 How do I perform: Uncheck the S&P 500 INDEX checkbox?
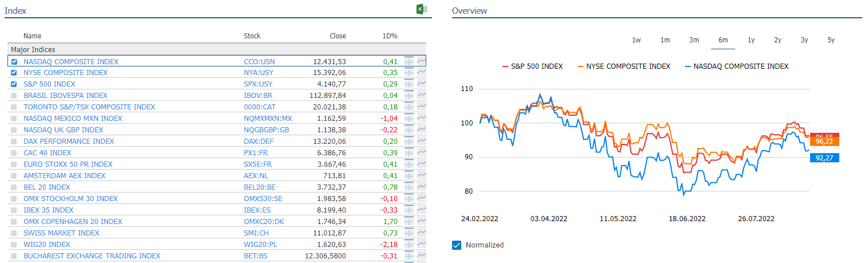click(14, 84)
